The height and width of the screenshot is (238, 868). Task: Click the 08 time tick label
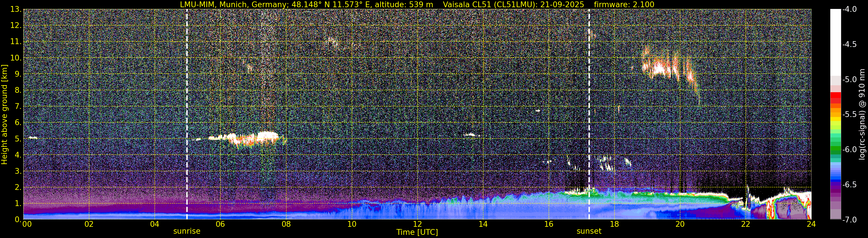[286, 224]
